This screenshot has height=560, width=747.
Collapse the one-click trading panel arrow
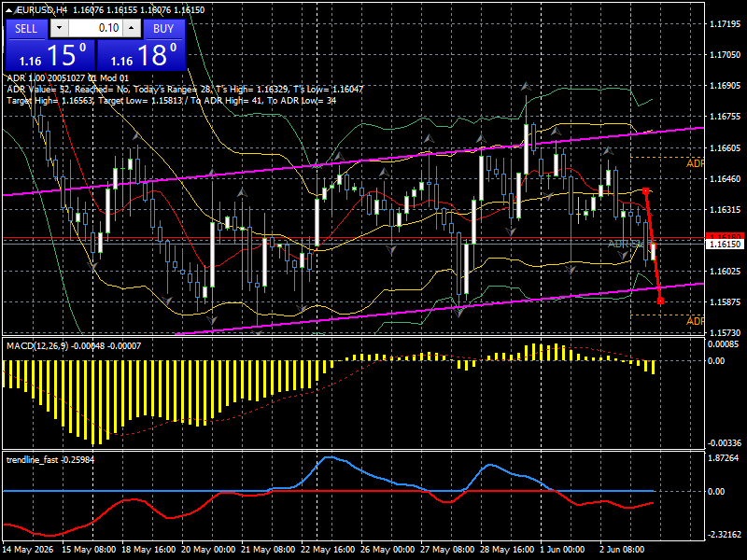(10, 10)
